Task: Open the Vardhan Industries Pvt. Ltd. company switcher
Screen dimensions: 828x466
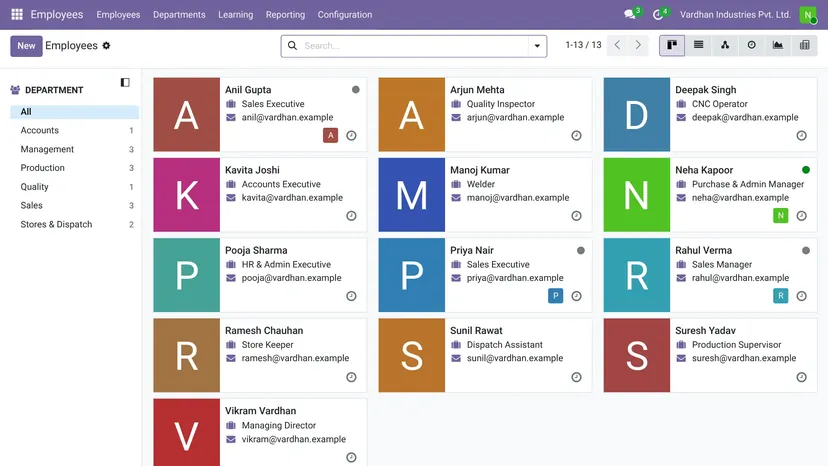Action: [735, 15]
